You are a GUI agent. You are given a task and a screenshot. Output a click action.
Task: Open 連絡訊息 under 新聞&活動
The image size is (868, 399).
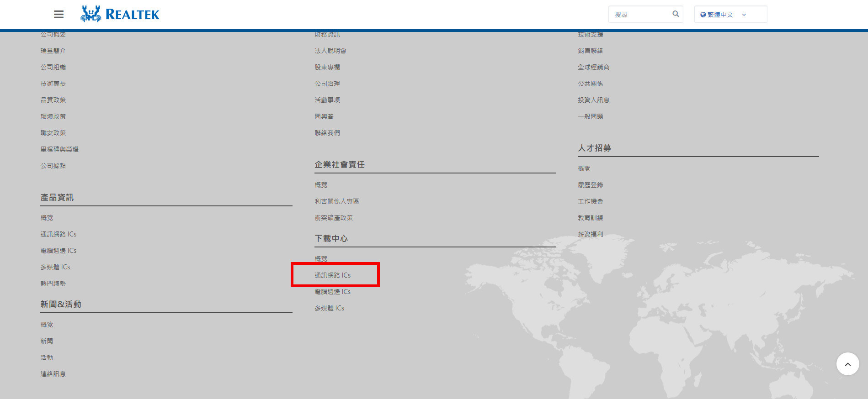point(53,374)
